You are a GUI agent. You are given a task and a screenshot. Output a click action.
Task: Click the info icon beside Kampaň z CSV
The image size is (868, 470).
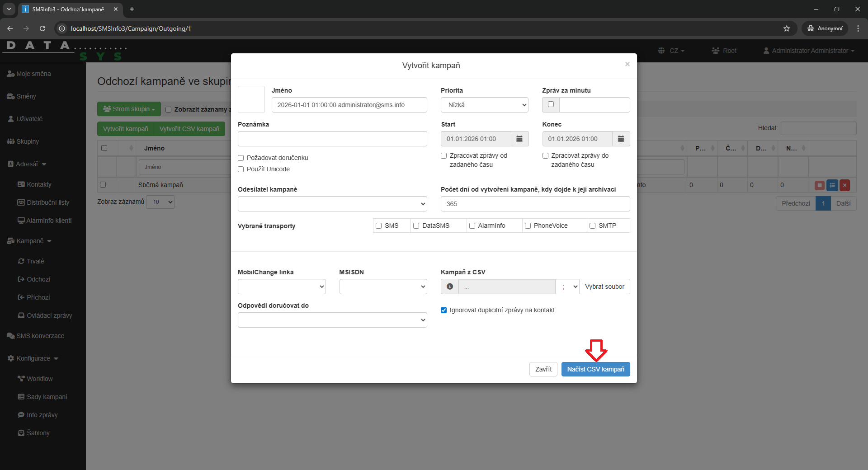pos(450,287)
